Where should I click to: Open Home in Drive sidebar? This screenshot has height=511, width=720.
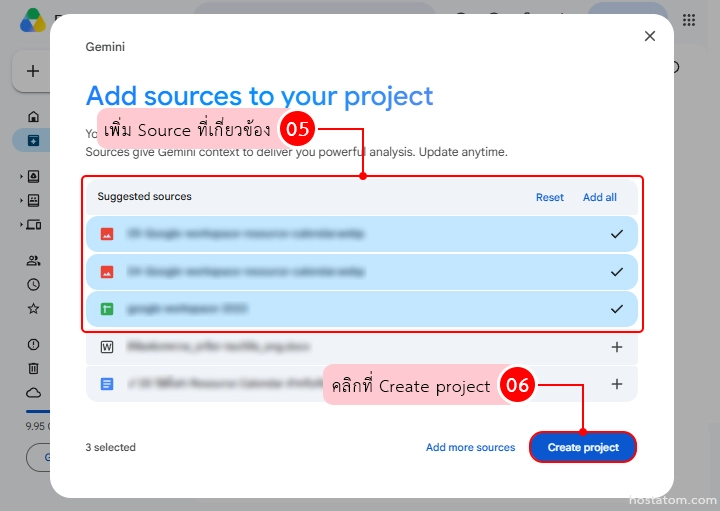[33, 117]
